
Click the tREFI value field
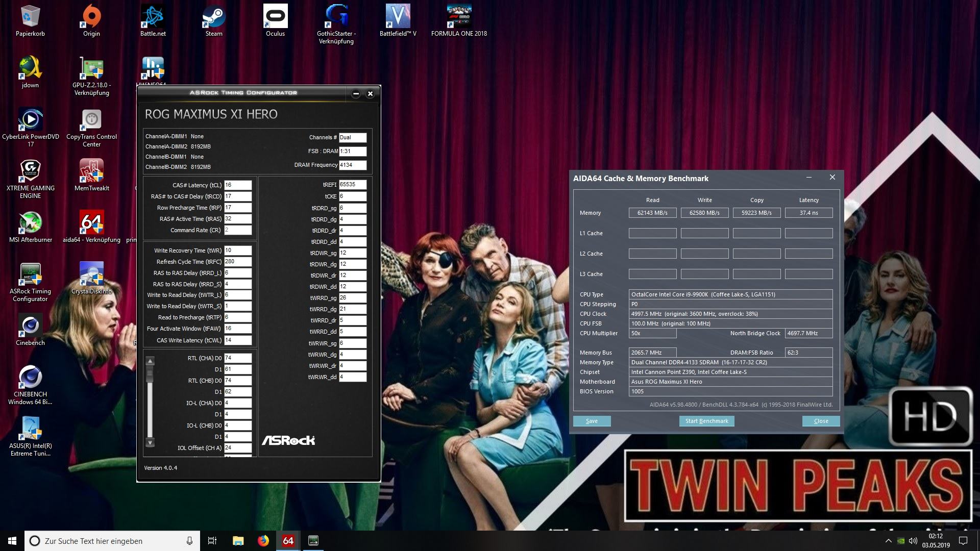pos(353,185)
